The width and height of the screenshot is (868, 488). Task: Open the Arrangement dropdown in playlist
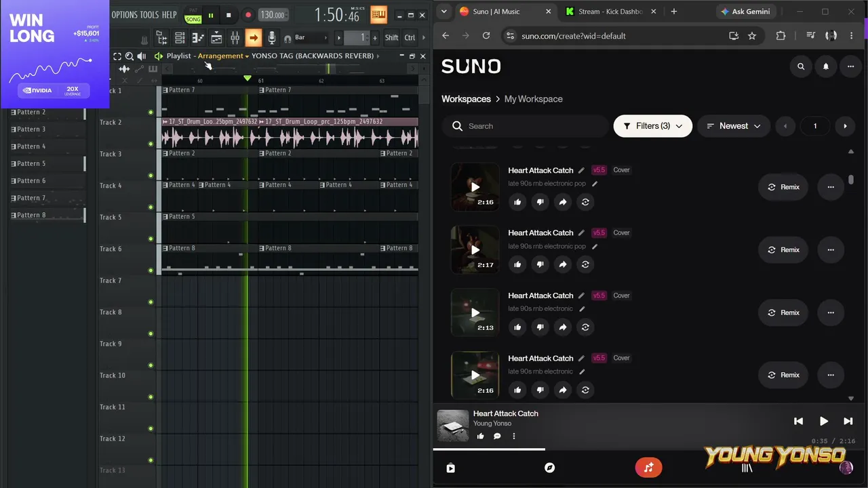[x=223, y=56]
